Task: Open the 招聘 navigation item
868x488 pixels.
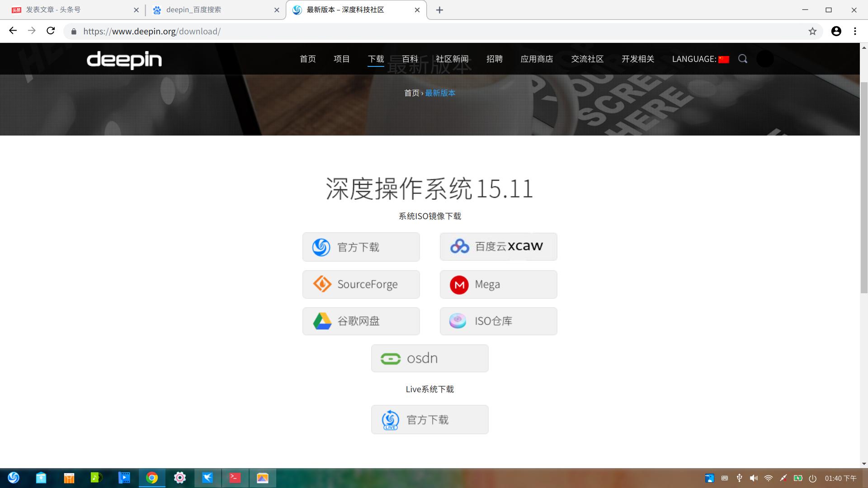Action: 495,59
